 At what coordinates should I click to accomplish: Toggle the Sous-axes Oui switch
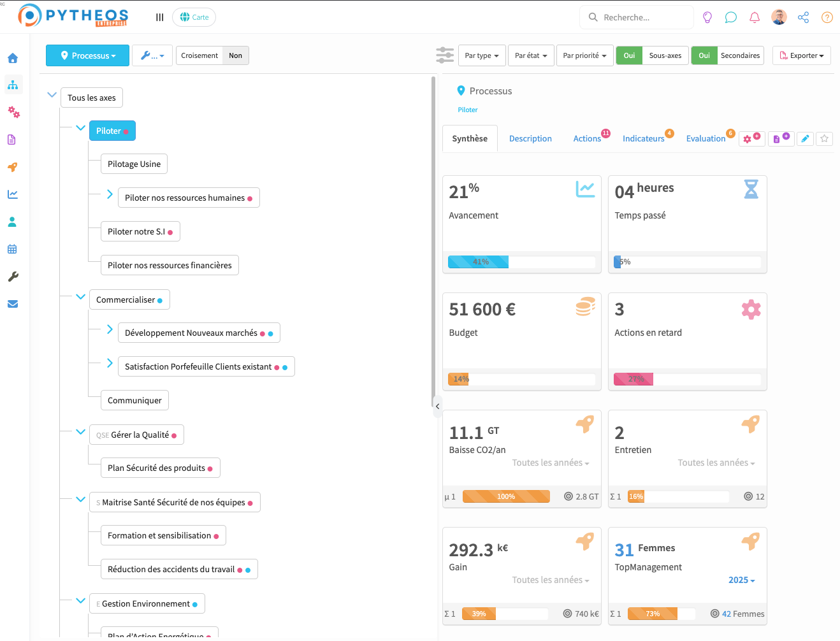pyautogui.click(x=629, y=55)
